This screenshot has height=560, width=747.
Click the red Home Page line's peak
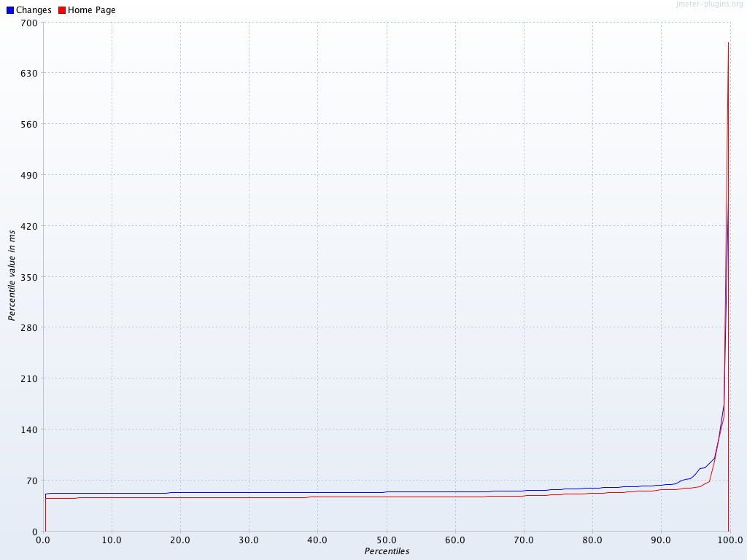pos(728,43)
